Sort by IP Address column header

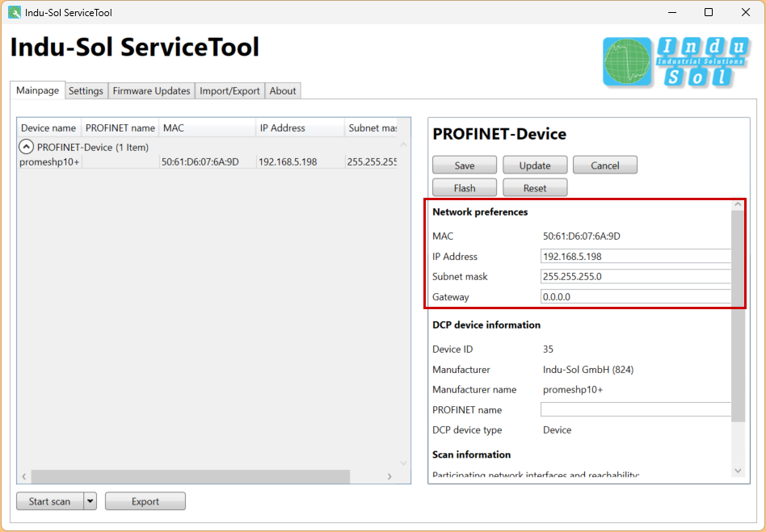coord(300,128)
